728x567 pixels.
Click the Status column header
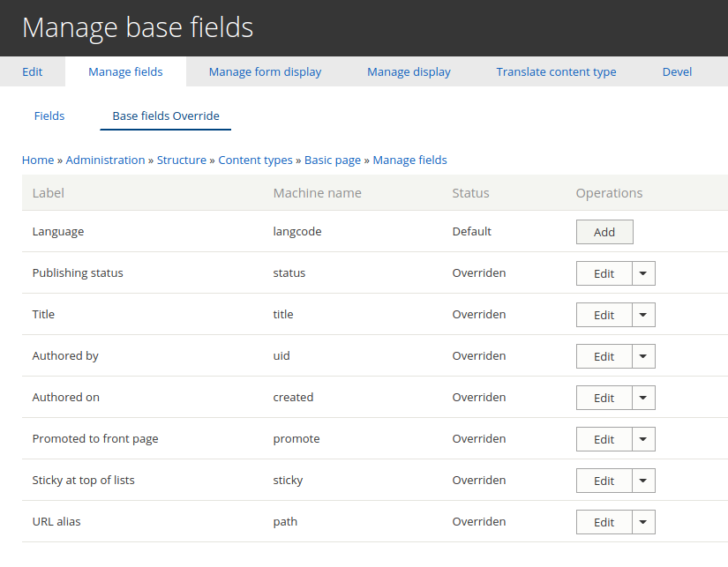click(471, 193)
